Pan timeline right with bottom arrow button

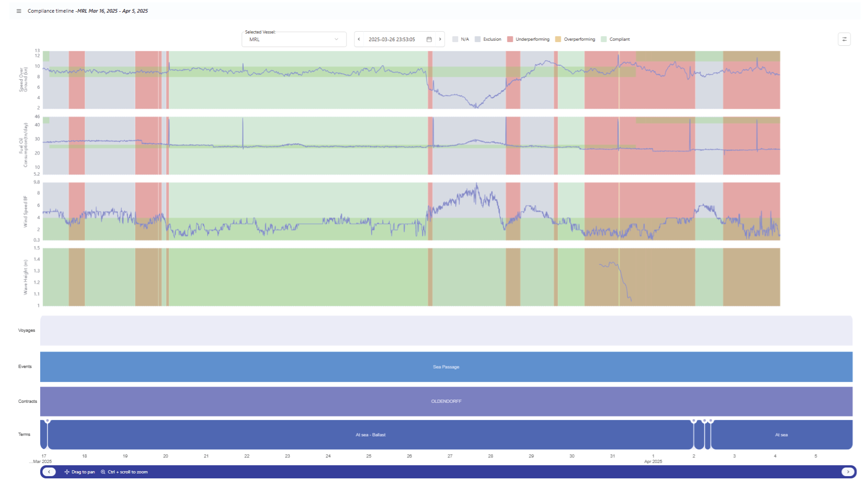[x=848, y=472]
